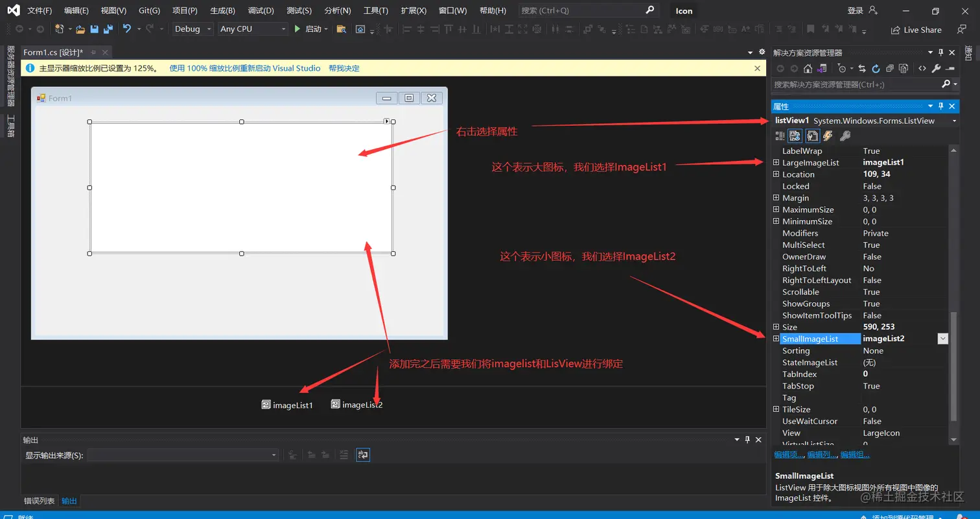Click the Save All icon

tap(108, 29)
